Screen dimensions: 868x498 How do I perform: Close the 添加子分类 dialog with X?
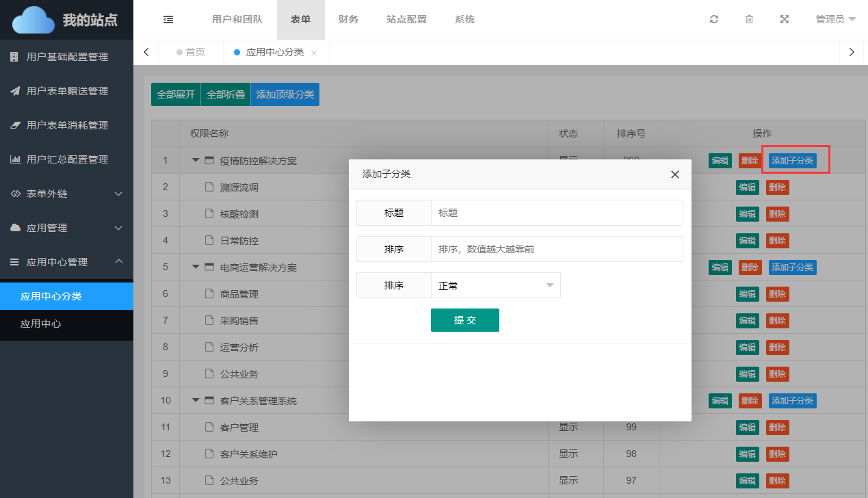pyautogui.click(x=675, y=174)
